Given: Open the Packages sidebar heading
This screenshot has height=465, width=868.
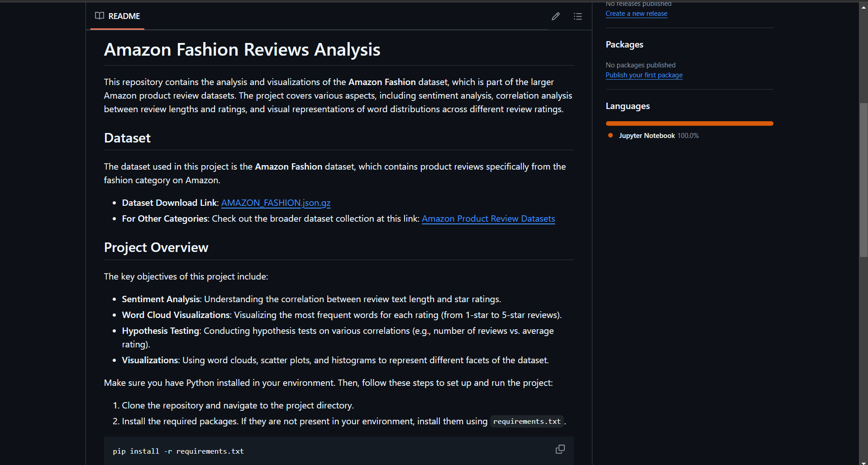Looking at the screenshot, I should (x=624, y=44).
